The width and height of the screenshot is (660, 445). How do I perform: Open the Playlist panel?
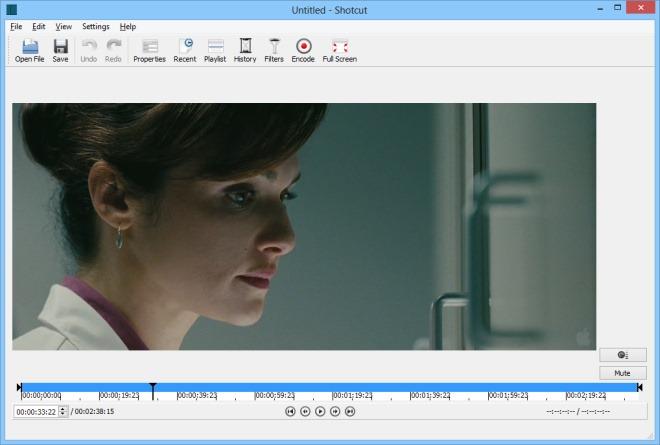pyautogui.click(x=215, y=50)
